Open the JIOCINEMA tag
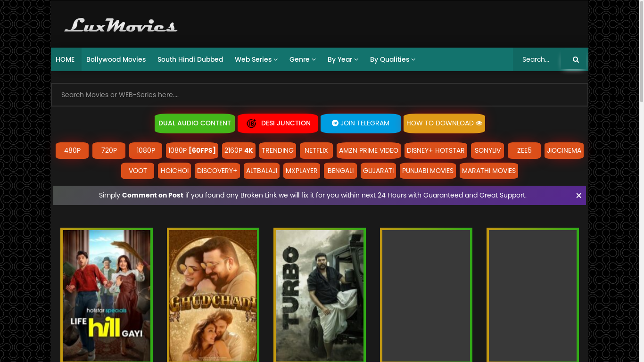Viewport: 644px width, 362px height. tap(564, 150)
